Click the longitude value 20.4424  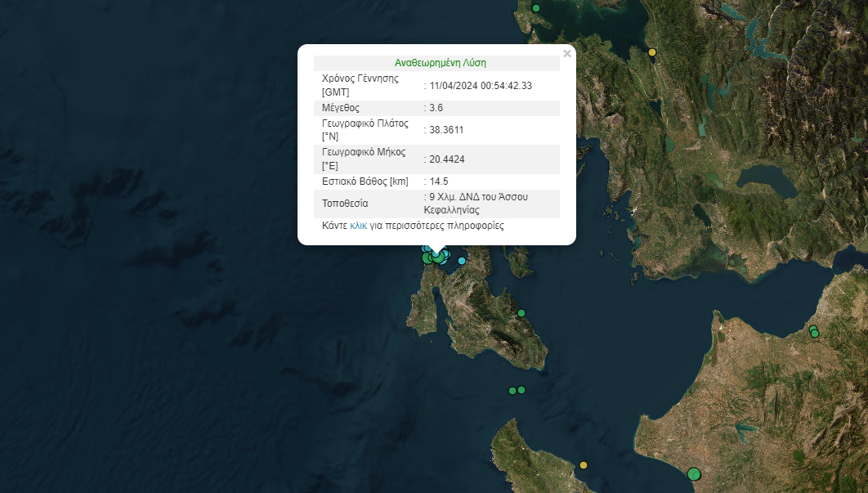[x=446, y=159]
